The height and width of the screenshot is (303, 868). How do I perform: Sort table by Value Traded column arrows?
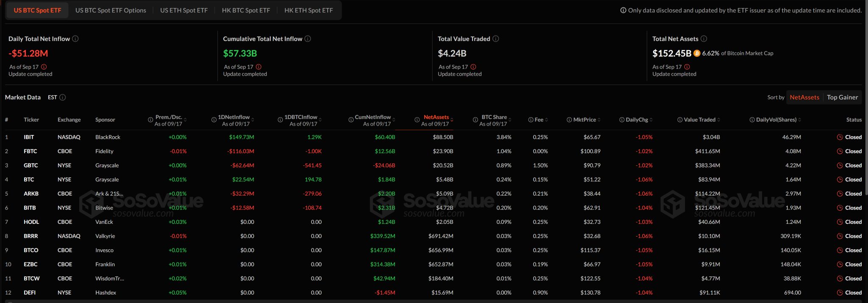[719, 120]
